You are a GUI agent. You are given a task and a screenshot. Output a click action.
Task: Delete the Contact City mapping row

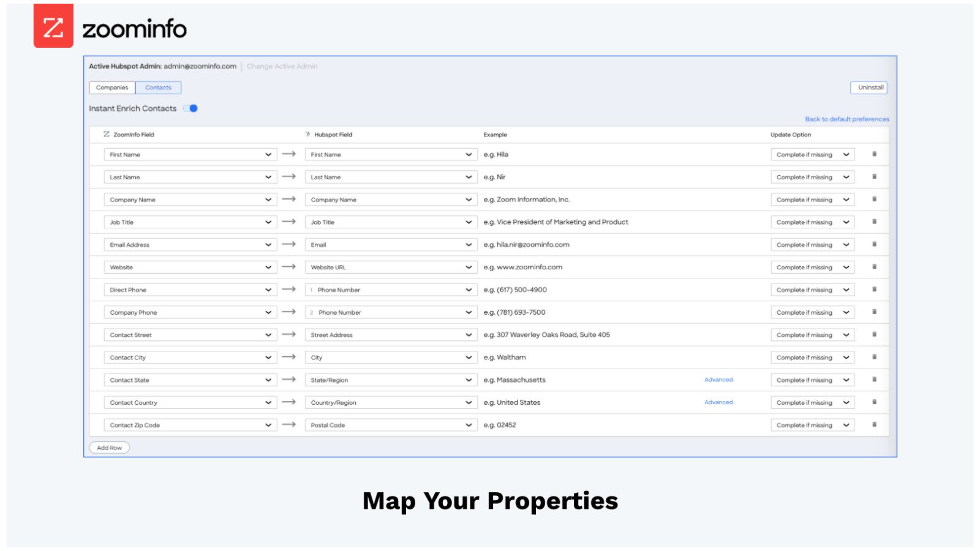(x=874, y=357)
